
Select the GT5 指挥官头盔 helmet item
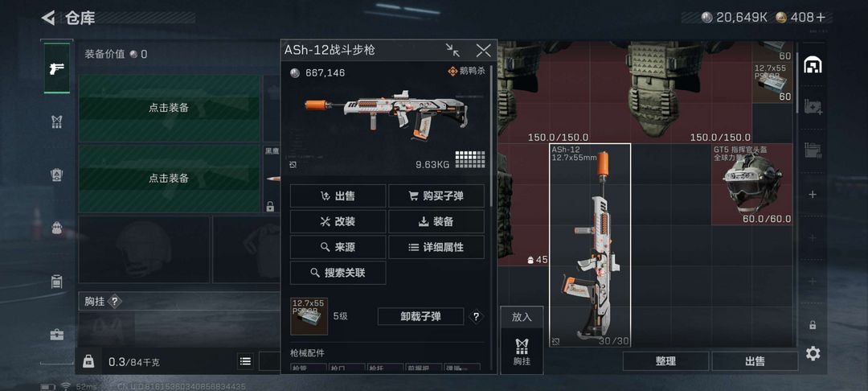(752, 184)
